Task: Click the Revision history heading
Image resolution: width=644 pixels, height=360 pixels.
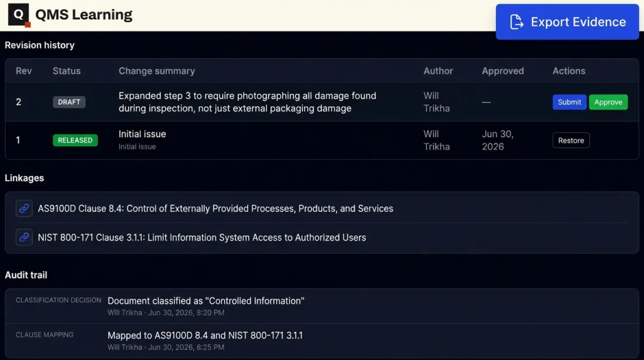Action: (40, 45)
